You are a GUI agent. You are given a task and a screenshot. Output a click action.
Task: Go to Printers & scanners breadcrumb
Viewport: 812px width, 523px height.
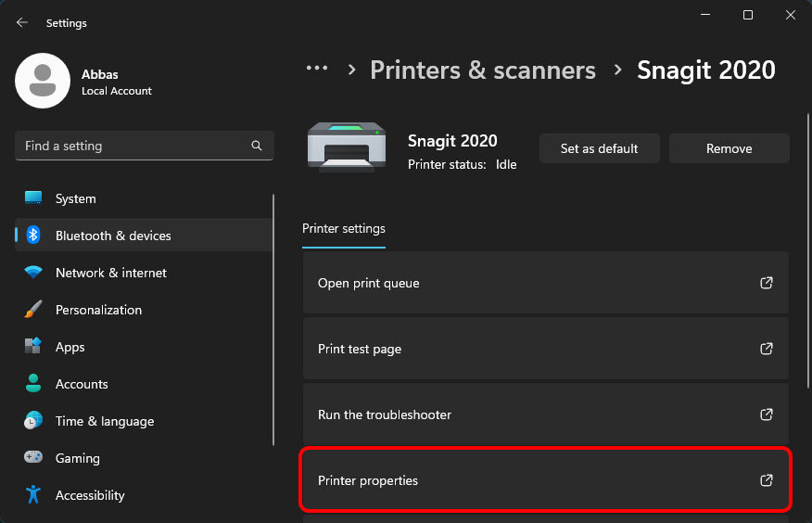[483, 70]
